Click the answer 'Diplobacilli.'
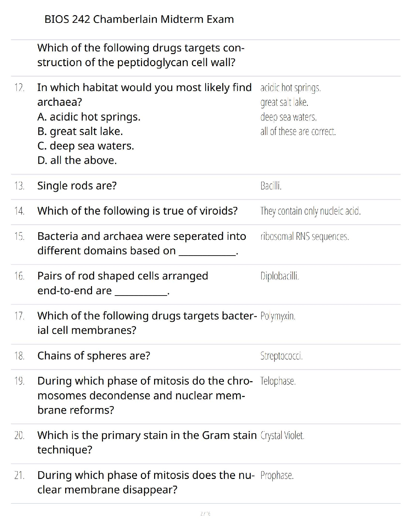411x532 pixels. (x=279, y=276)
